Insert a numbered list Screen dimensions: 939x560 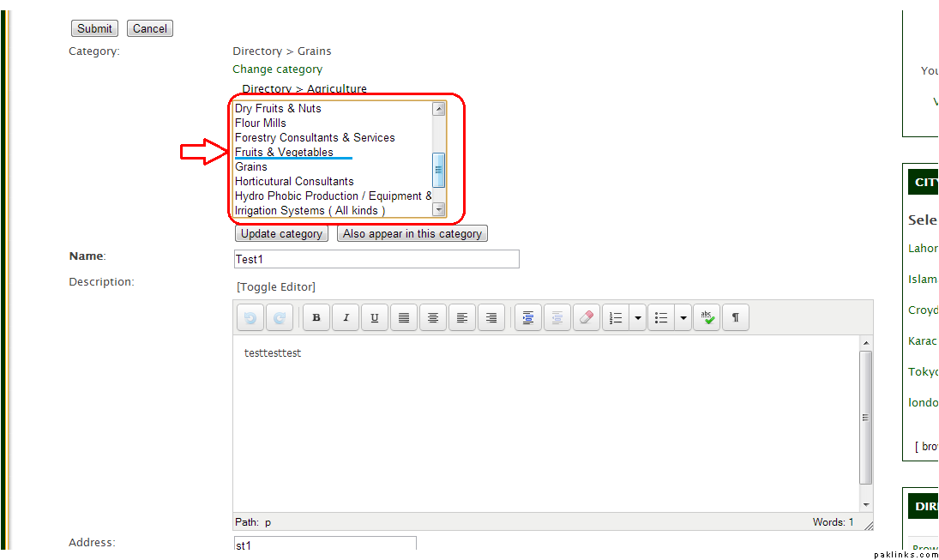(x=616, y=318)
